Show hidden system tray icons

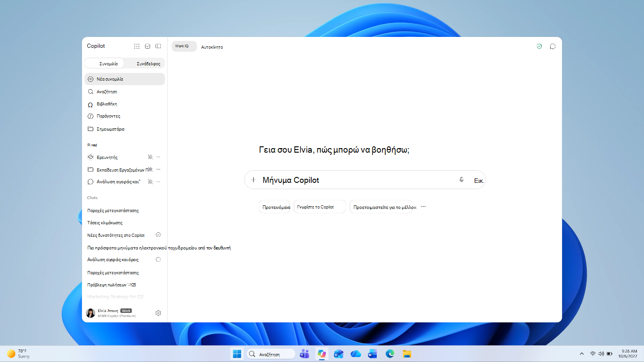coord(582,354)
